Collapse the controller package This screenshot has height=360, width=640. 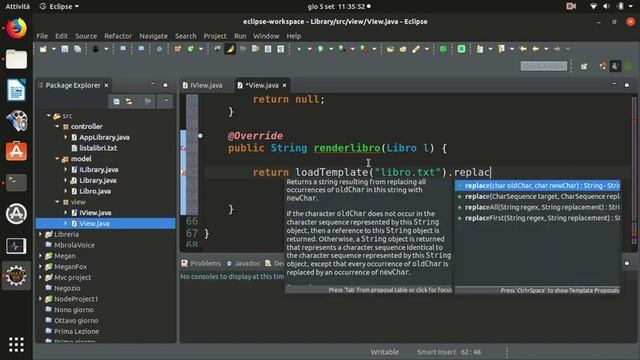coord(57,127)
